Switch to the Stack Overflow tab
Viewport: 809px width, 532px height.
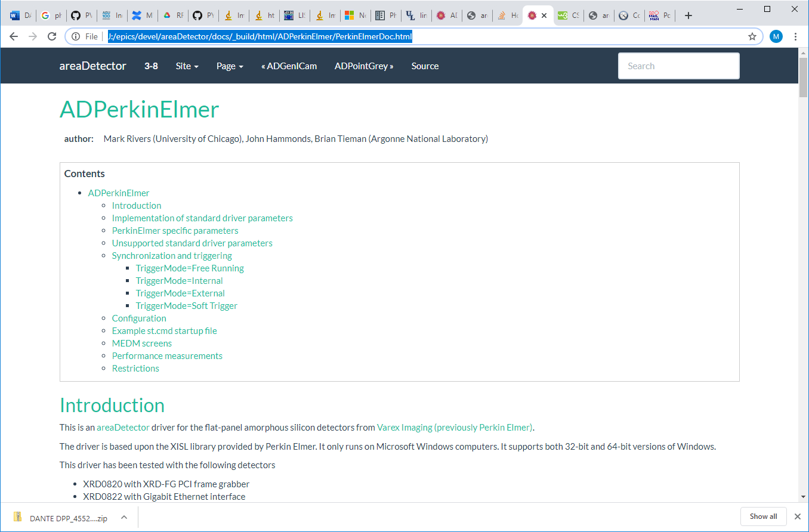pos(508,16)
